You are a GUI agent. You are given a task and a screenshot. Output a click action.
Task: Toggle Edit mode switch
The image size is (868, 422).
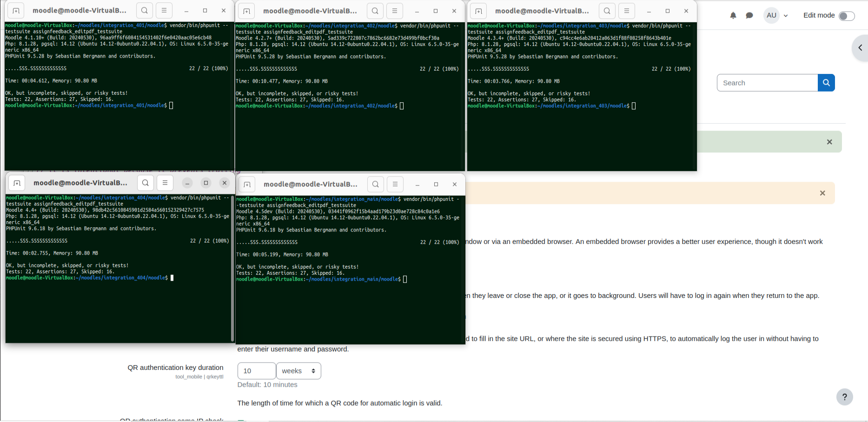847,16
